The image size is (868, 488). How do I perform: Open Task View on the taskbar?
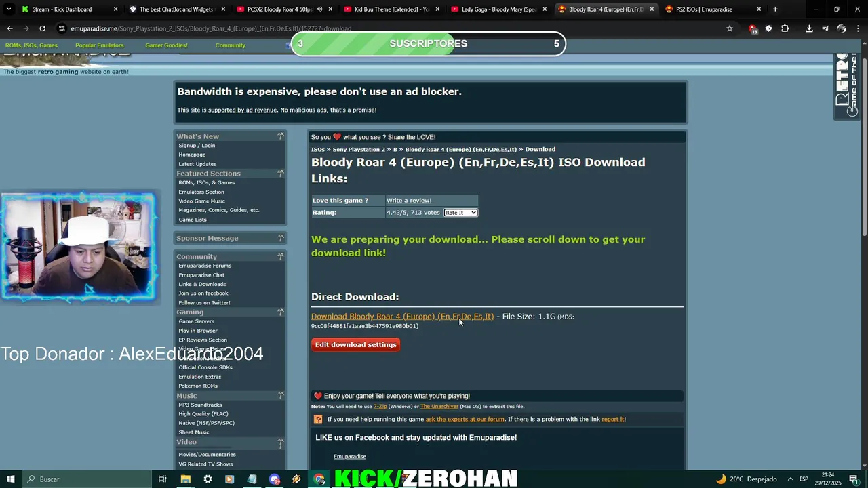click(163, 479)
